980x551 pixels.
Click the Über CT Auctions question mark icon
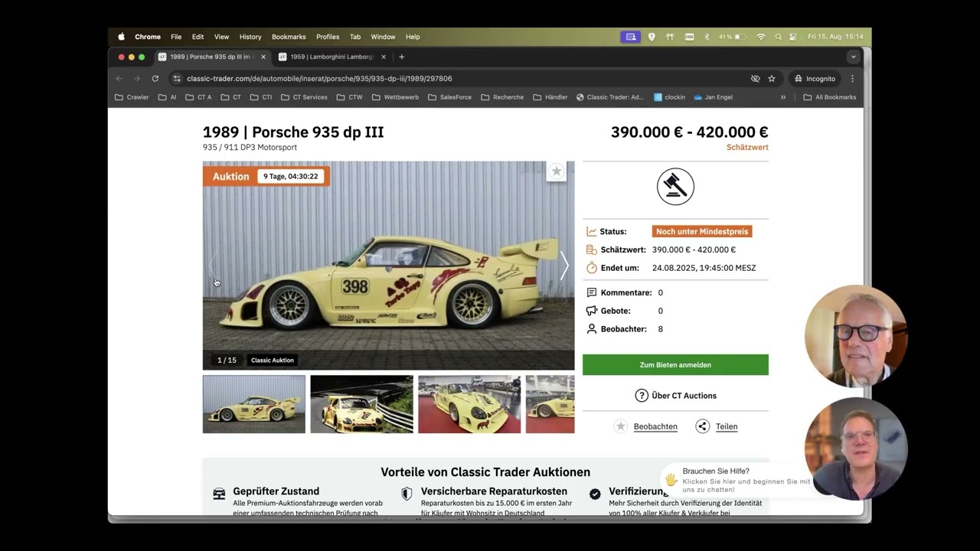point(642,396)
